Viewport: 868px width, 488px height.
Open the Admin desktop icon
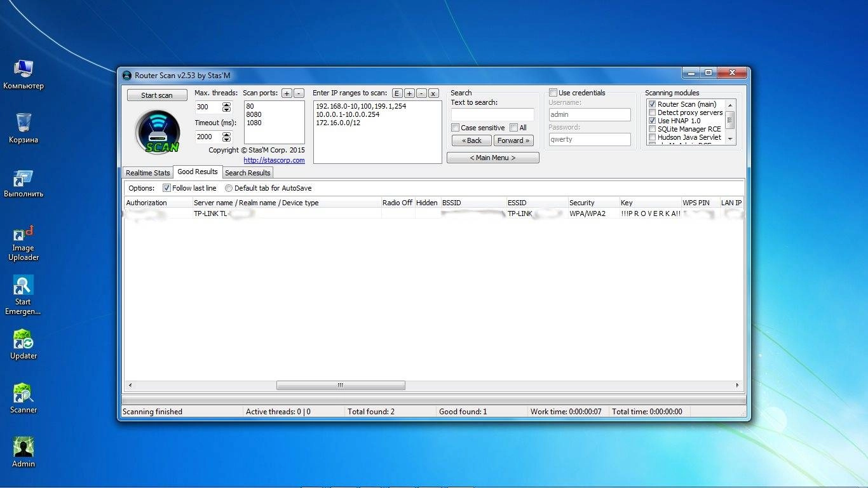(x=24, y=453)
